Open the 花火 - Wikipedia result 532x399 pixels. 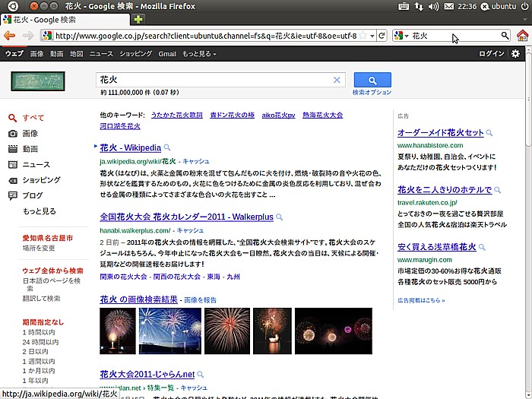[130, 147]
